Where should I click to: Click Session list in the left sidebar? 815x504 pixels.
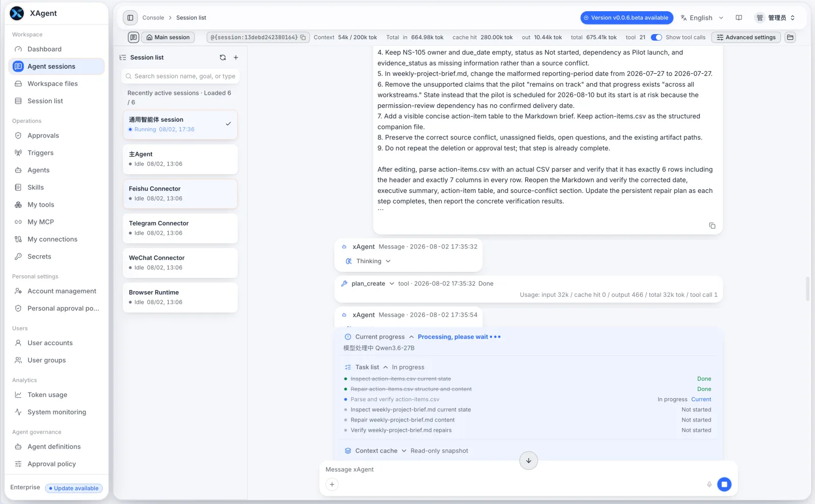57,101
